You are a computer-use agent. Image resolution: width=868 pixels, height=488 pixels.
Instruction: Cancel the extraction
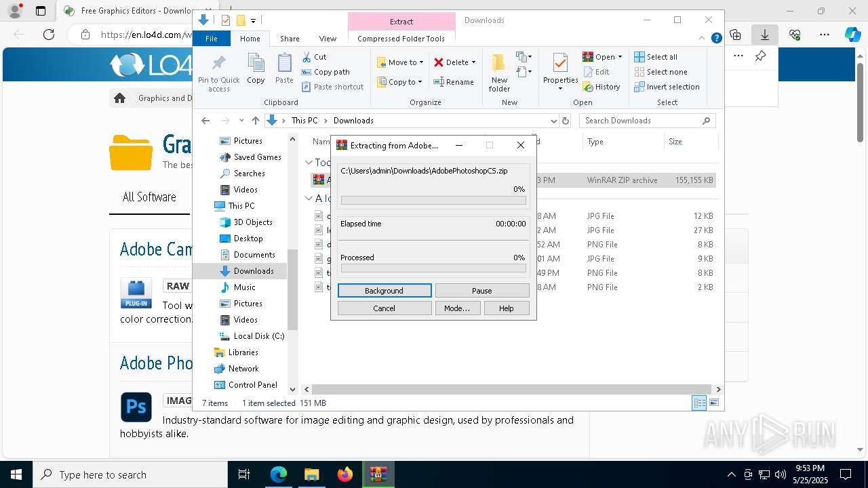384,308
